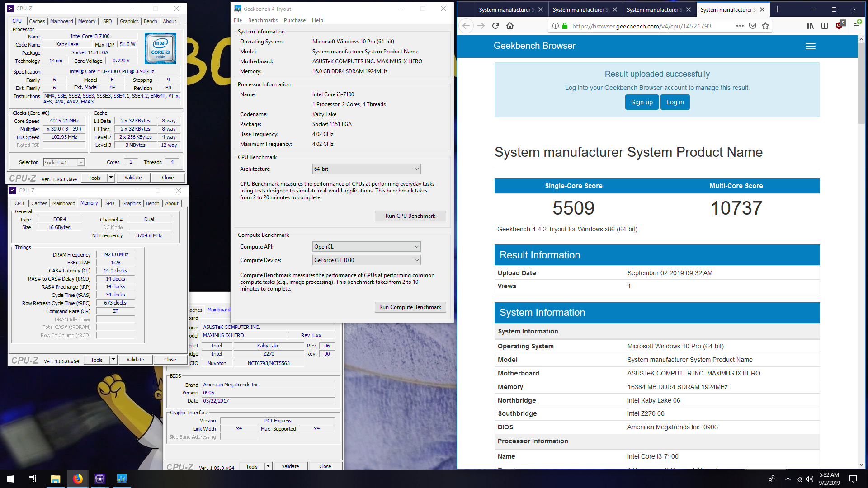
Task: Open Compute Device GeForce GT 1030 dropdown
Action: (367, 260)
